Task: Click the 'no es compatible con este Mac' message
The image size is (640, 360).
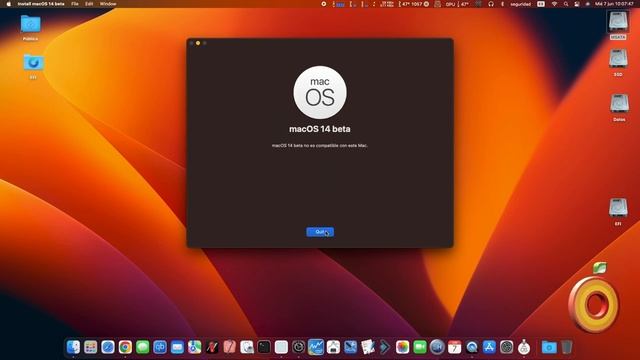Action: click(320, 145)
